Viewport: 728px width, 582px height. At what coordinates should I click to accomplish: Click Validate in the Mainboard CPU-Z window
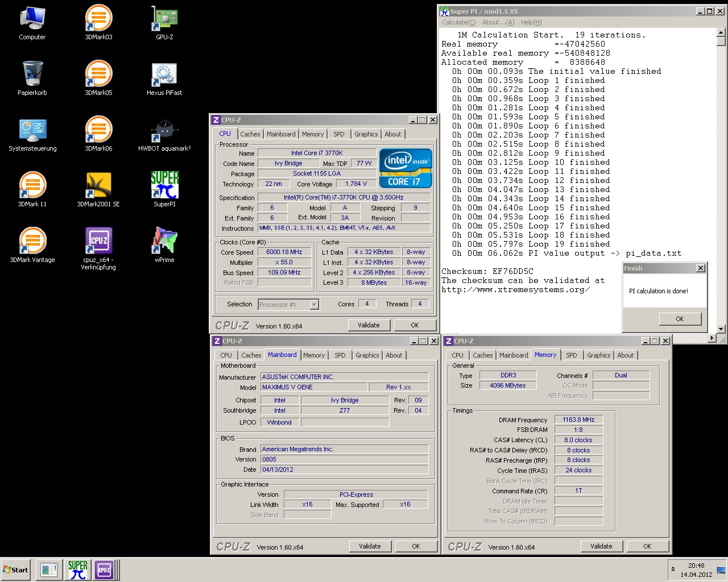[370, 546]
